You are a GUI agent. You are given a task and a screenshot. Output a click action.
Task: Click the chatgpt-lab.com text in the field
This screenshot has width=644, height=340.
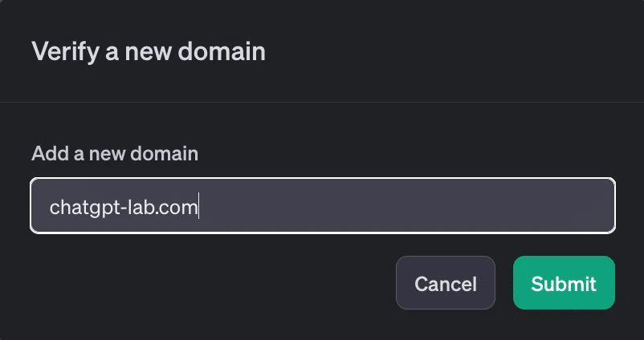(x=124, y=208)
